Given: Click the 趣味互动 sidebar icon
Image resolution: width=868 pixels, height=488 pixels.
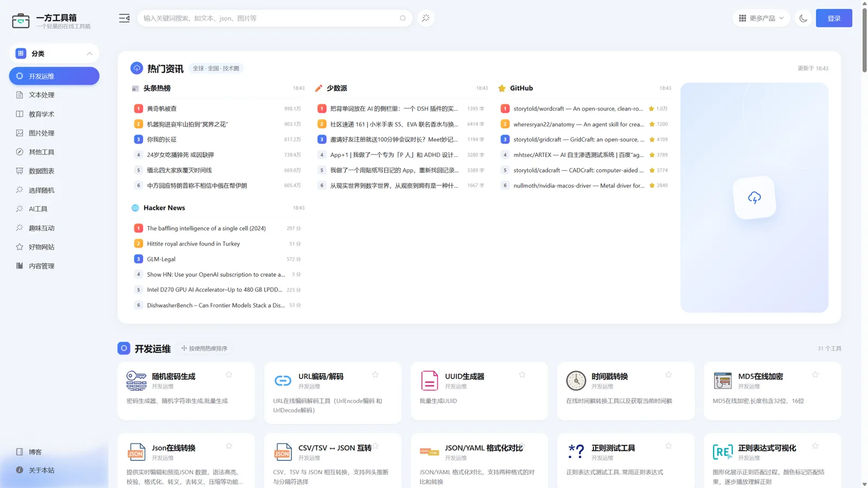Looking at the screenshot, I should pyautogui.click(x=20, y=228).
